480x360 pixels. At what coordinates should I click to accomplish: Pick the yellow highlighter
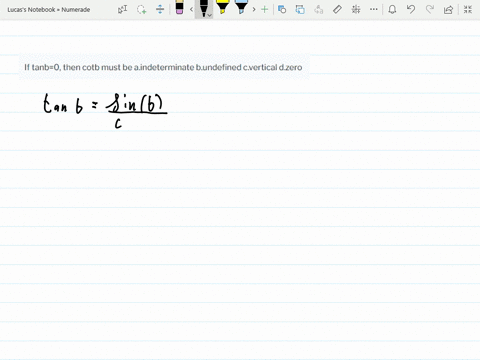coord(222,7)
